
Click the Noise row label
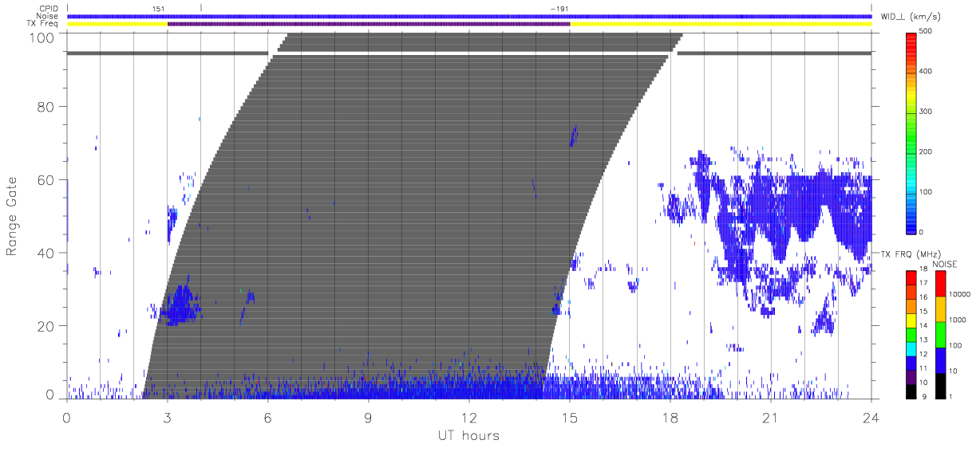[x=47, y=16]
